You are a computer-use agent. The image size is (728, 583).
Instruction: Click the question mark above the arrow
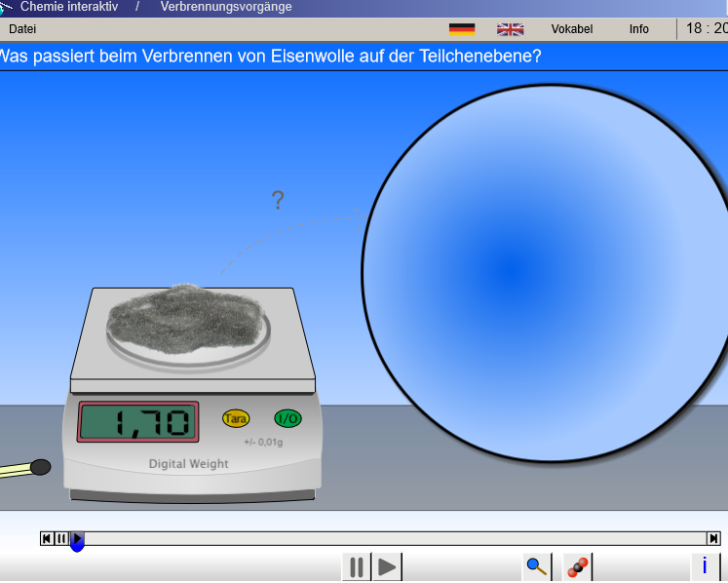278,201
